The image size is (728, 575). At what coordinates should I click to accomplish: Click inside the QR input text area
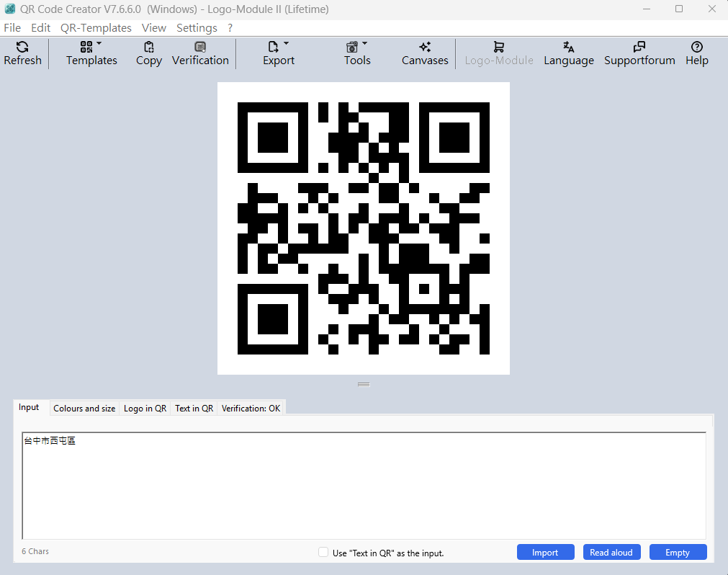364,486
